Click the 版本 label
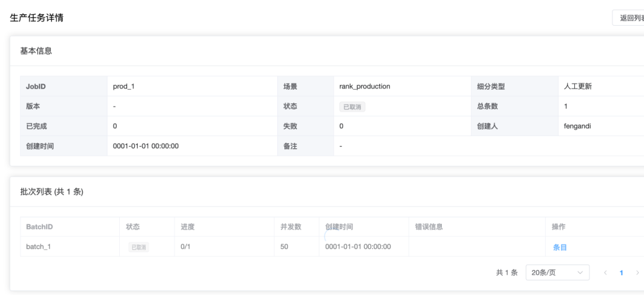The width and height of the screenshot is (644, 295). point(33,106)
